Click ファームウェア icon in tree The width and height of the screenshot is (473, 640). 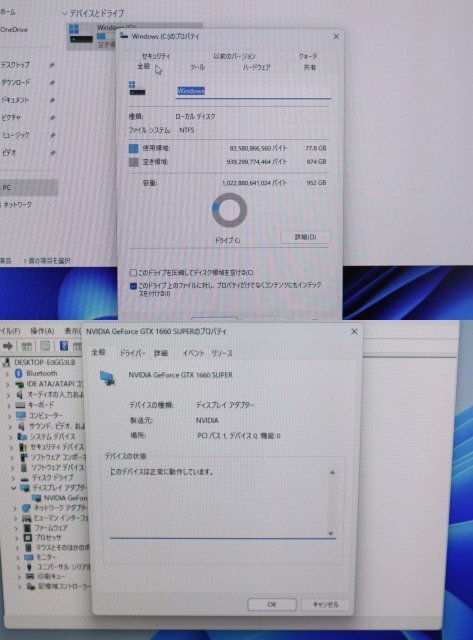click(27, 528)
